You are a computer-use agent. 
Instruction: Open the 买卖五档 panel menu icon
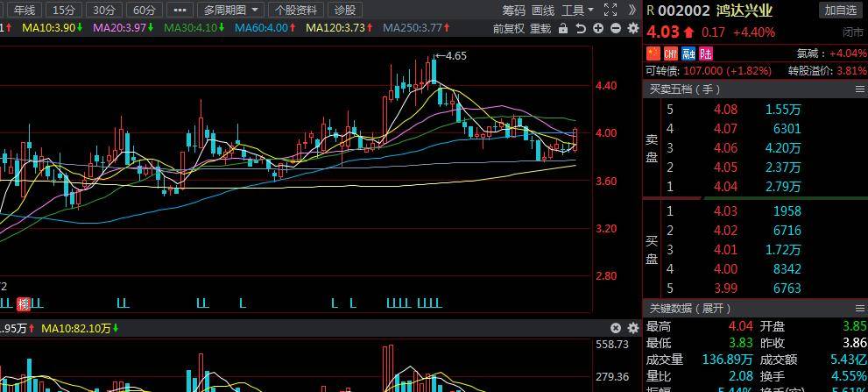pyautogui.click(x=859, y=89)
